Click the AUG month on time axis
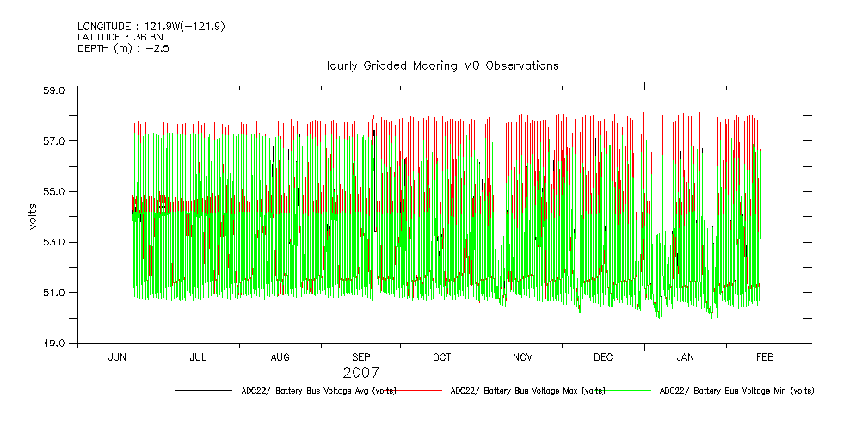 tap(280, 356)
